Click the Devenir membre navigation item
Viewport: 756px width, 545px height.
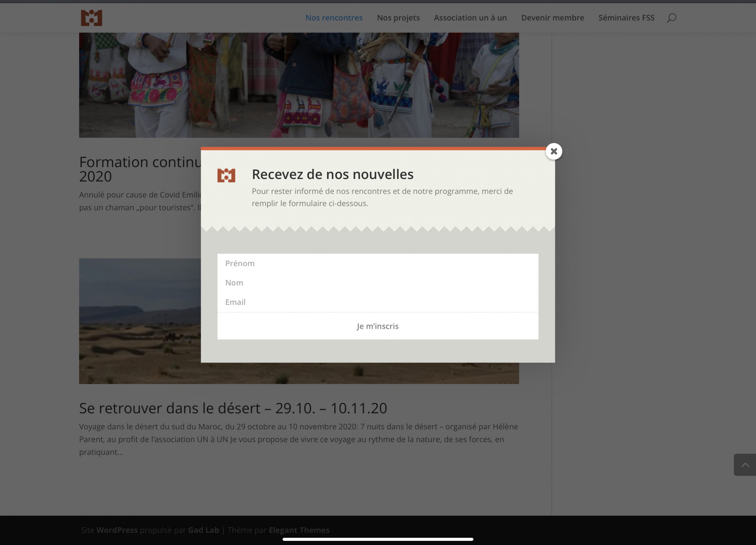point(552,18)
